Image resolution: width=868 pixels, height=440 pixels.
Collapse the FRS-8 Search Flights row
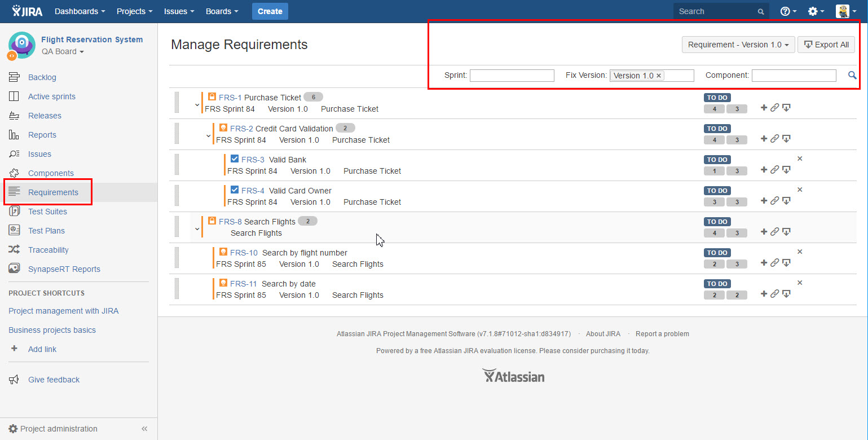tap(197, 229)
